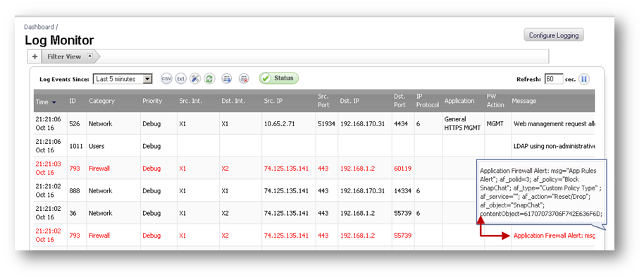Click the red Application Firewall Alert message
Screen dimensions: 644x280
554,236
